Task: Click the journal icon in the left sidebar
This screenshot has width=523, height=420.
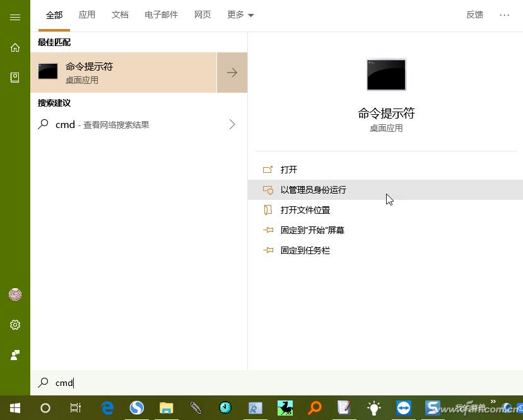Action: pos(15,78)
